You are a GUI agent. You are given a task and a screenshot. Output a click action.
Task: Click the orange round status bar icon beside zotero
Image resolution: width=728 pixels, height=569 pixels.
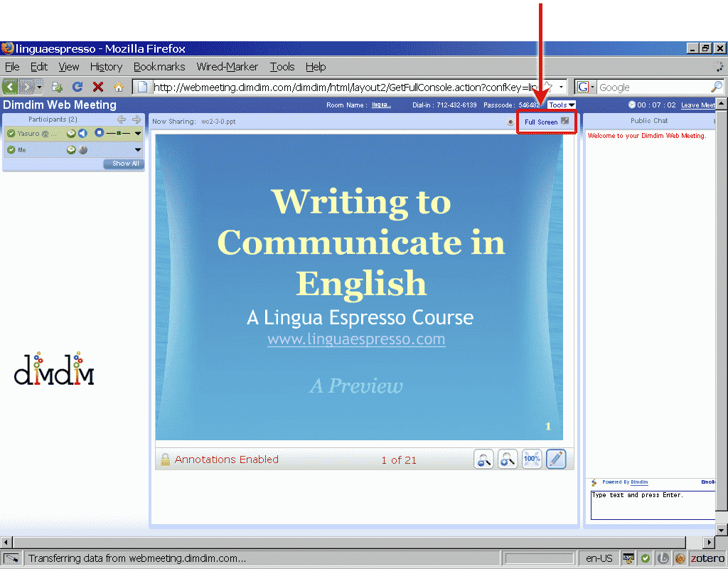(x=680, y=558)
